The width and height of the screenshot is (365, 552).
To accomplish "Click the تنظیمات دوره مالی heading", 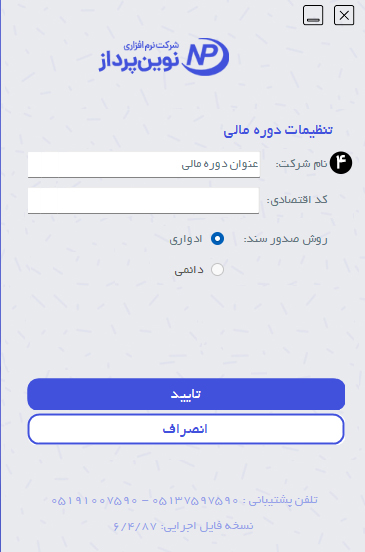I will tap(278, 130).
